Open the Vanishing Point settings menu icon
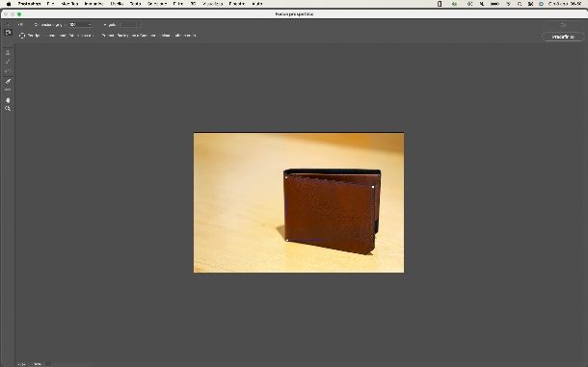Image resolution: width=588 pixels, height=367 pixels. click(20, 25)
